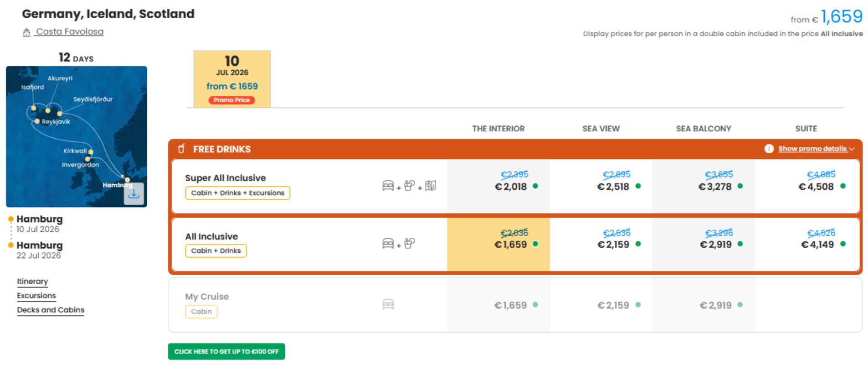Click cabin bed icon in All Inclusive row

click(x=388, y=244)
